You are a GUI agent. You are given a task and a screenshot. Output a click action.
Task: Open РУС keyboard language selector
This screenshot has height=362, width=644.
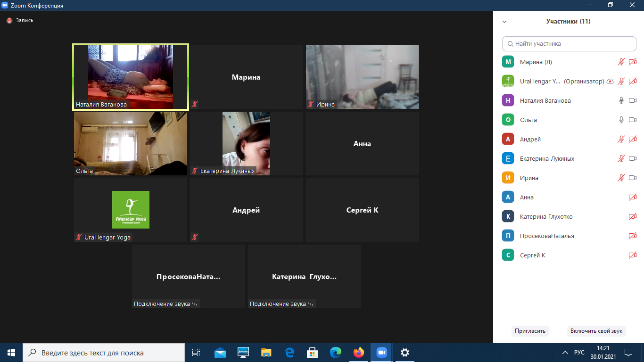(579, 353)
